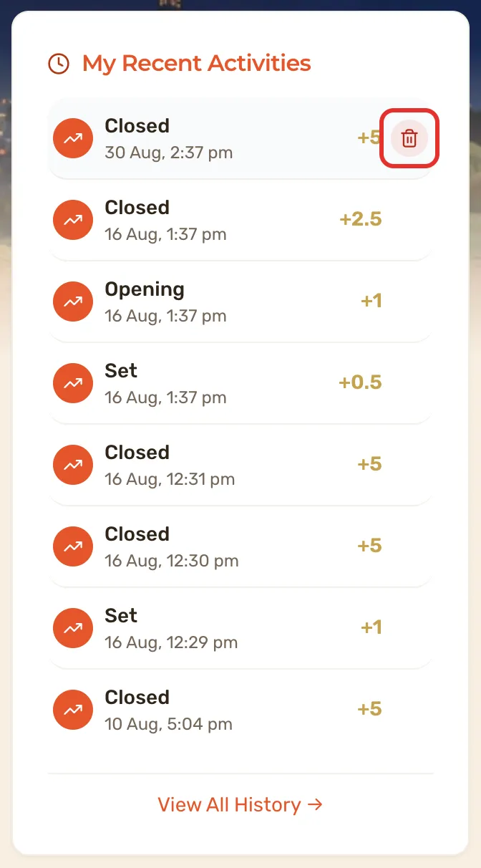The height and width of the screenshot is (868, 481).
Task: Click the My Recent Activities heading
Action: coord(197,63)
